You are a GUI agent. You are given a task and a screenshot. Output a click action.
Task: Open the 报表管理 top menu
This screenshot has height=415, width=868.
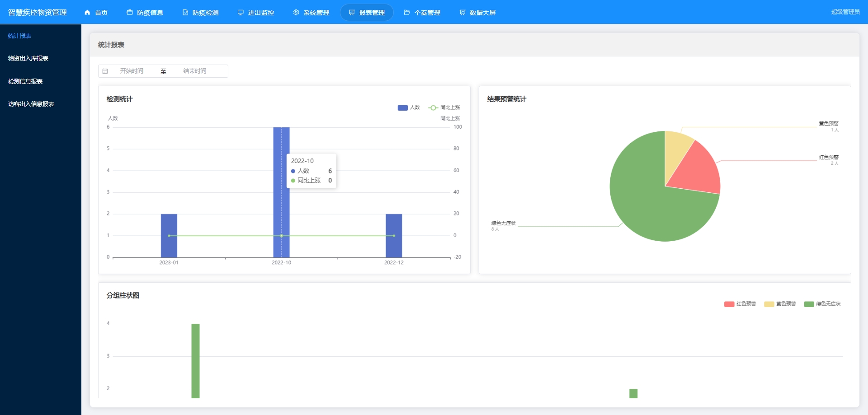[367, 13]
